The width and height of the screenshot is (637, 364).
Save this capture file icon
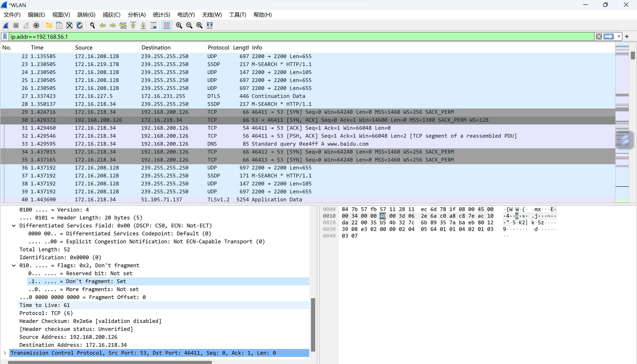[x=59, y=25]
